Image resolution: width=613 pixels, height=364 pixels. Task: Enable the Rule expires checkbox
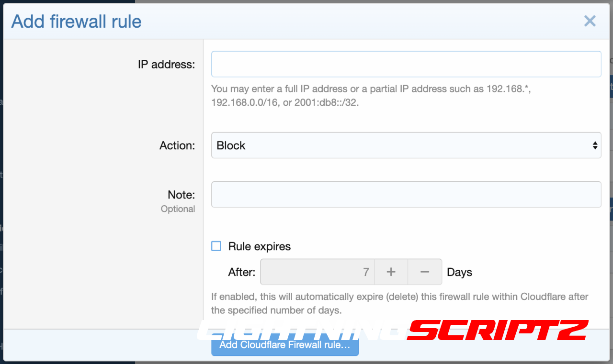[x=216, y=246]
